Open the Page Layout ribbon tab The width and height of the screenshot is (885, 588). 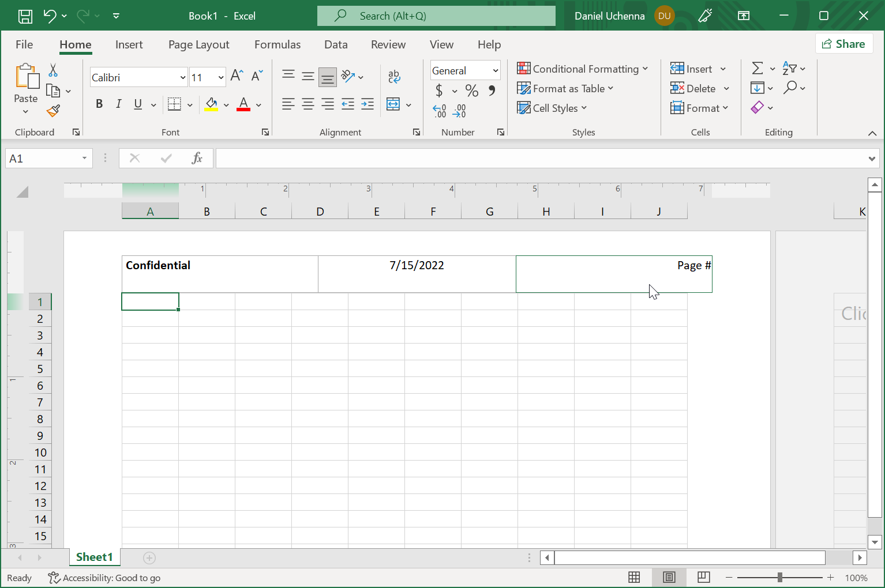point(198,44)
